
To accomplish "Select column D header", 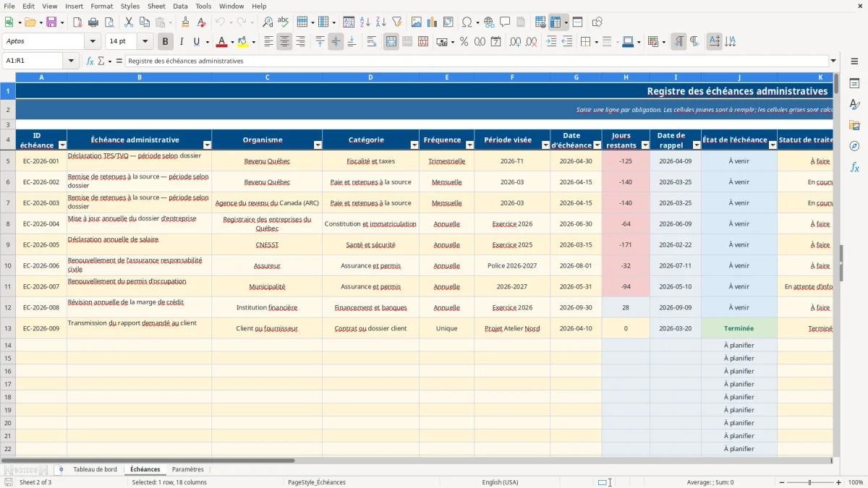I will click(370, 77).
